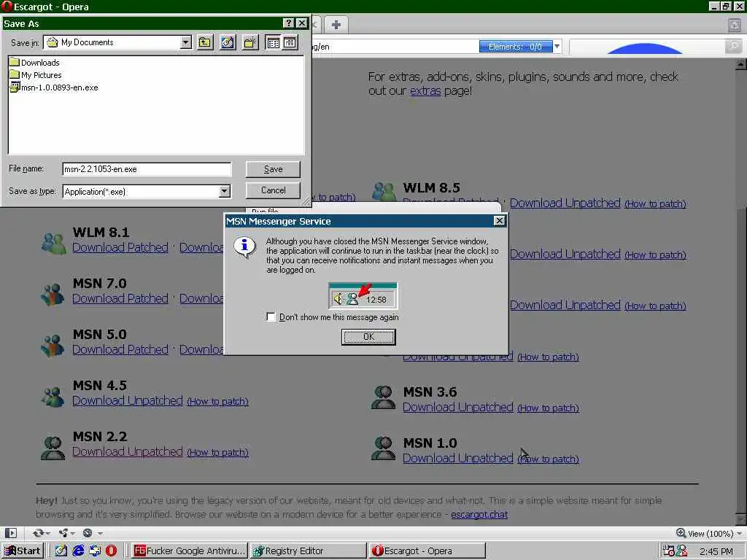Switch to Registry Editor taskbar button
This screenshot has height=560, width=747.
(309, 551)
